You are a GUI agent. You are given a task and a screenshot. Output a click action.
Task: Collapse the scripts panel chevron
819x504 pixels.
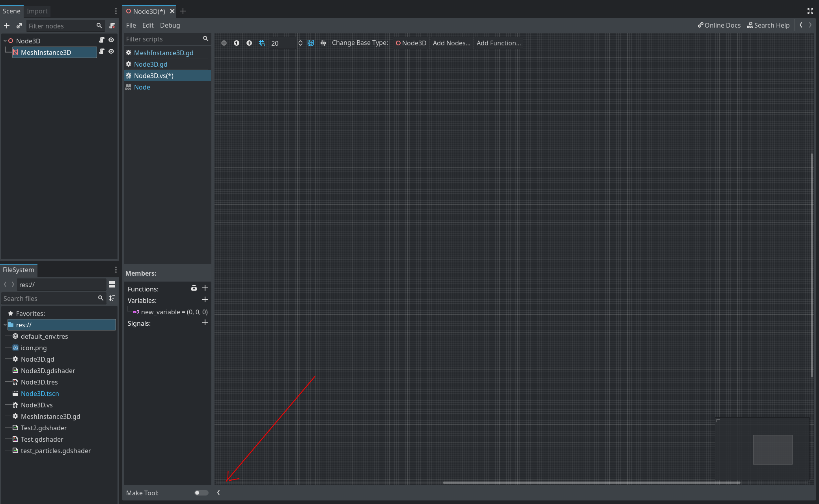pyautogui.click(x=218, y=493)
